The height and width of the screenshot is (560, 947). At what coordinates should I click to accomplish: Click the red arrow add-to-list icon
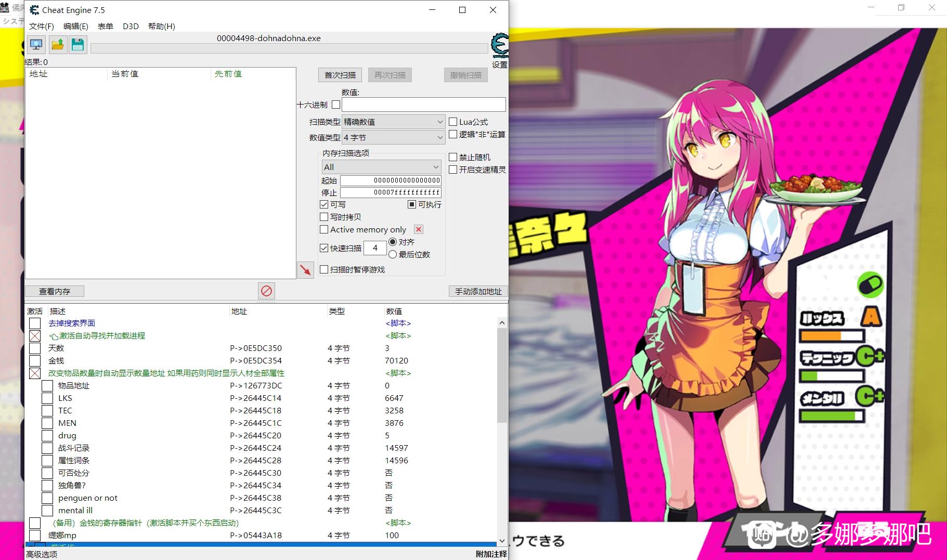[x=305, y=270]
